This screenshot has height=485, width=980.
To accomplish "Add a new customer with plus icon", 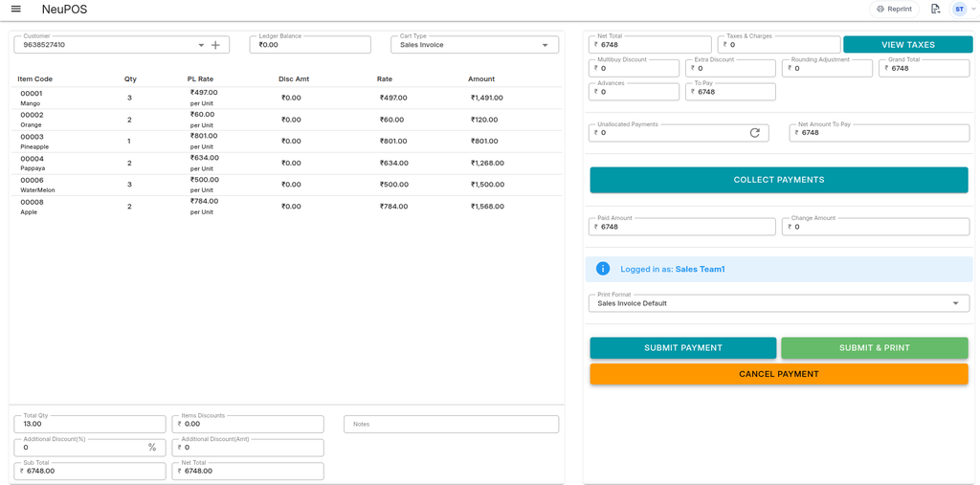I will (x=215, y=45).
